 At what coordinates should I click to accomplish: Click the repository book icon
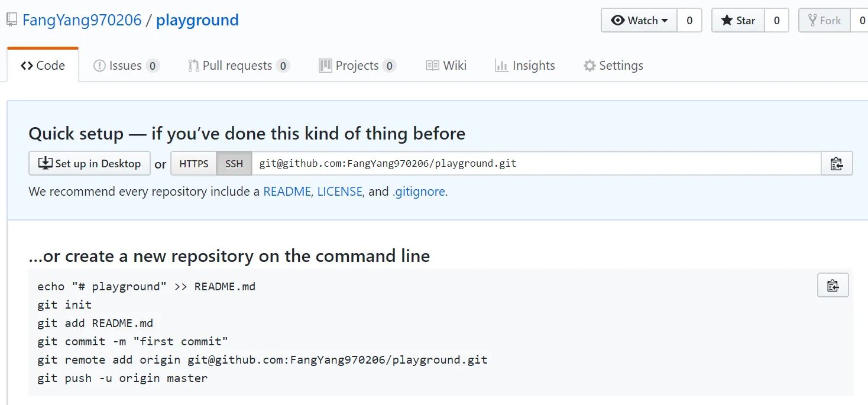pos(12,20)
